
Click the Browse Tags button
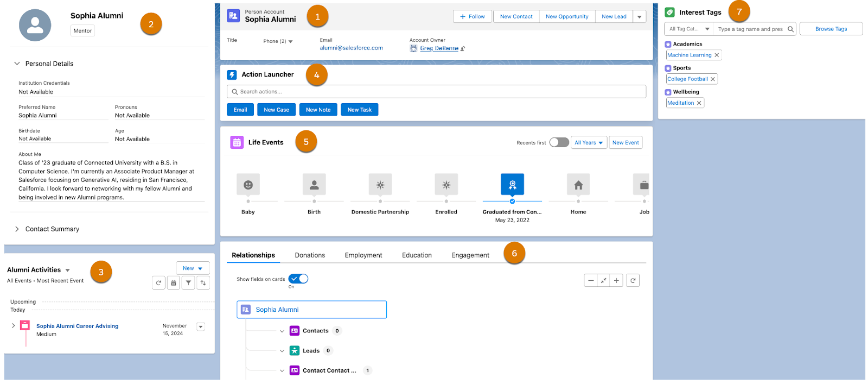point(831,29)
